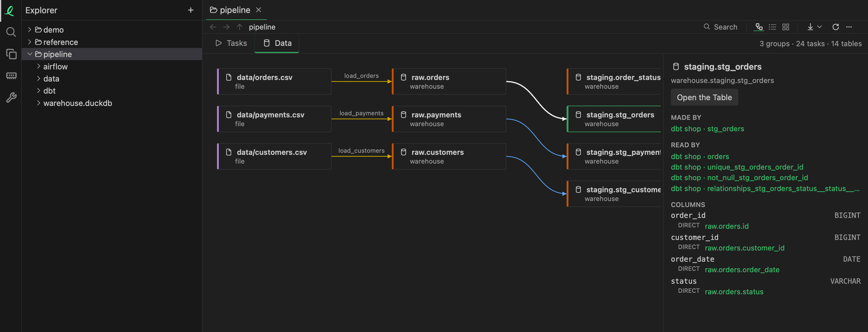
Task: Select data/payments.csv file node
Action: [x=274, y=119]
